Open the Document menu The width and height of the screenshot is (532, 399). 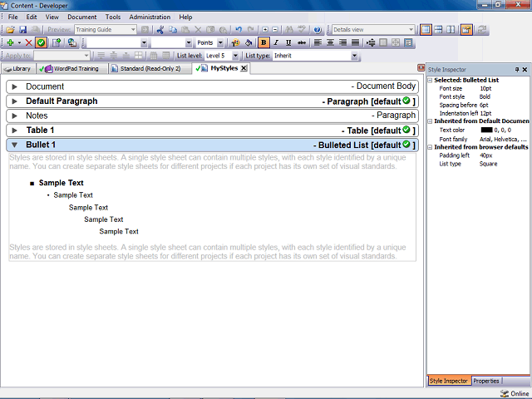(x=82, y=17)
